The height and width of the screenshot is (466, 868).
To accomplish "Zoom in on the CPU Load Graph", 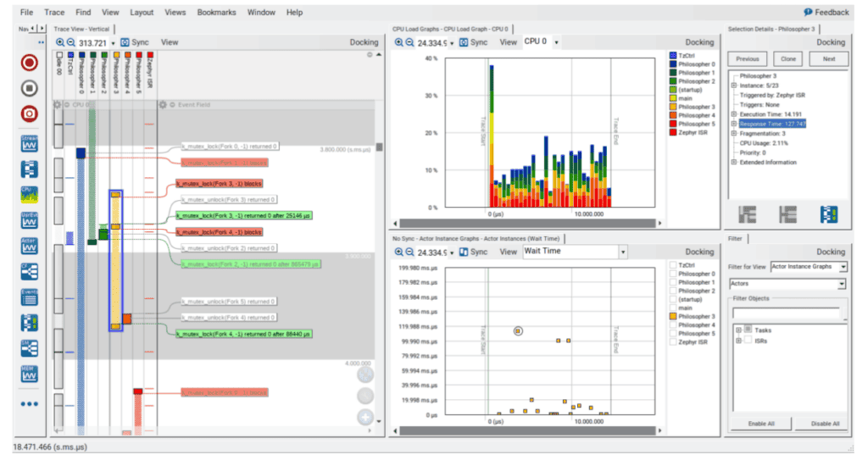I will point(398,42).
